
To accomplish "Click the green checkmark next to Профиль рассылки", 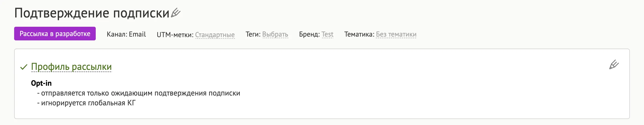I will click(x=24, y=67).
